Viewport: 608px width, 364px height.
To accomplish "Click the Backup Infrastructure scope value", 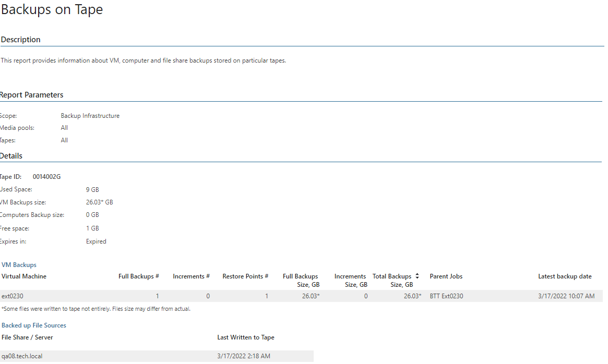I will coord(90,116).
